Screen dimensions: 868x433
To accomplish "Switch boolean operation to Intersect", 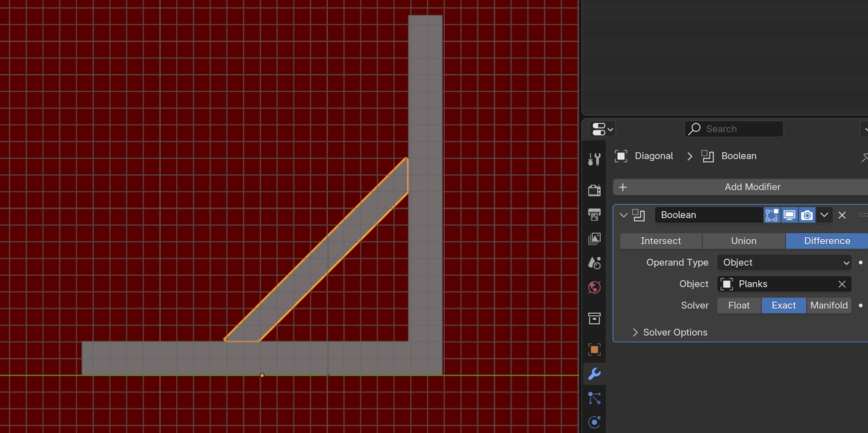I will (660, 241).
